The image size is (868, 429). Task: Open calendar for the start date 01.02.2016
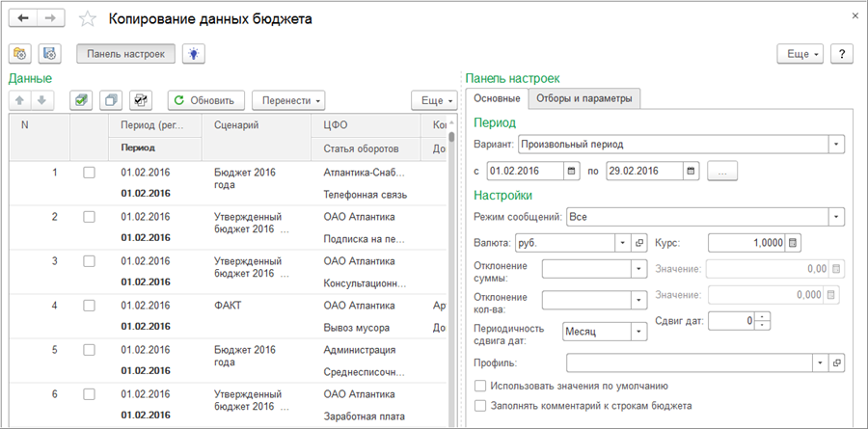(573, 171)
